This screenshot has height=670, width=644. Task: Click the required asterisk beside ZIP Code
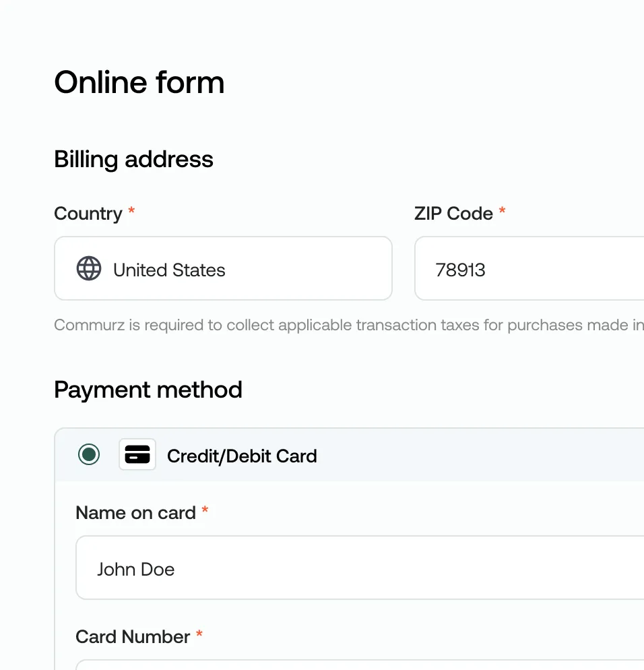(x=503, y=212)
